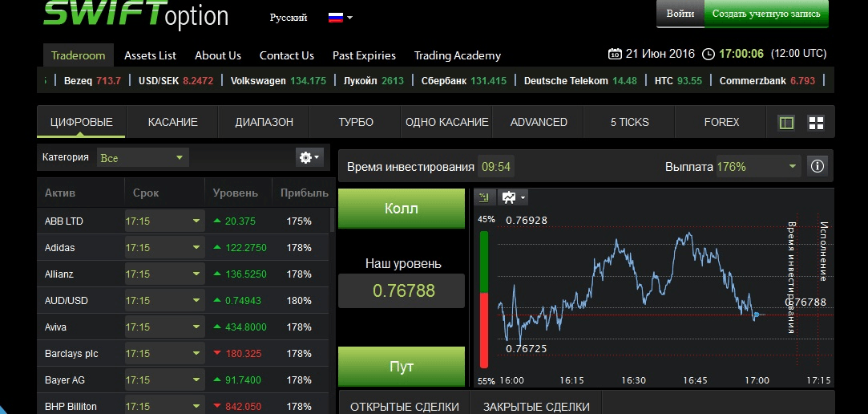
Task: Click the Наш уровень 0.76788 value box
Action: tap(402, 290)
